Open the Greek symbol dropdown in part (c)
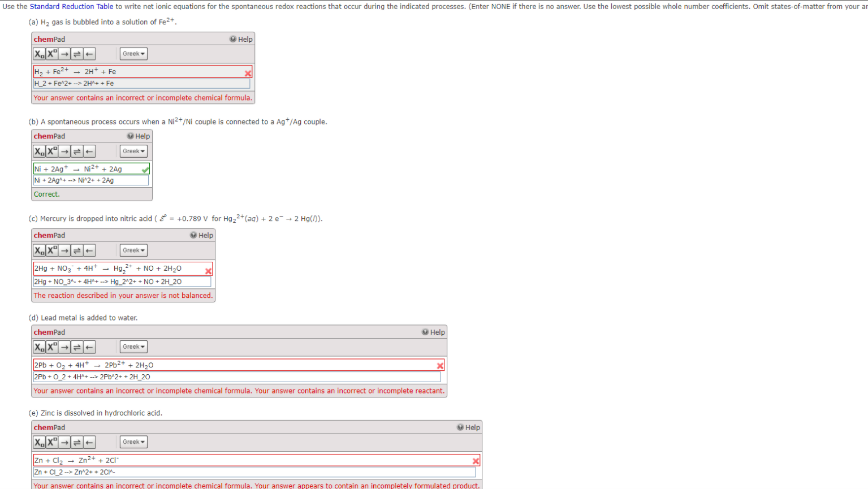 point(133,250)
